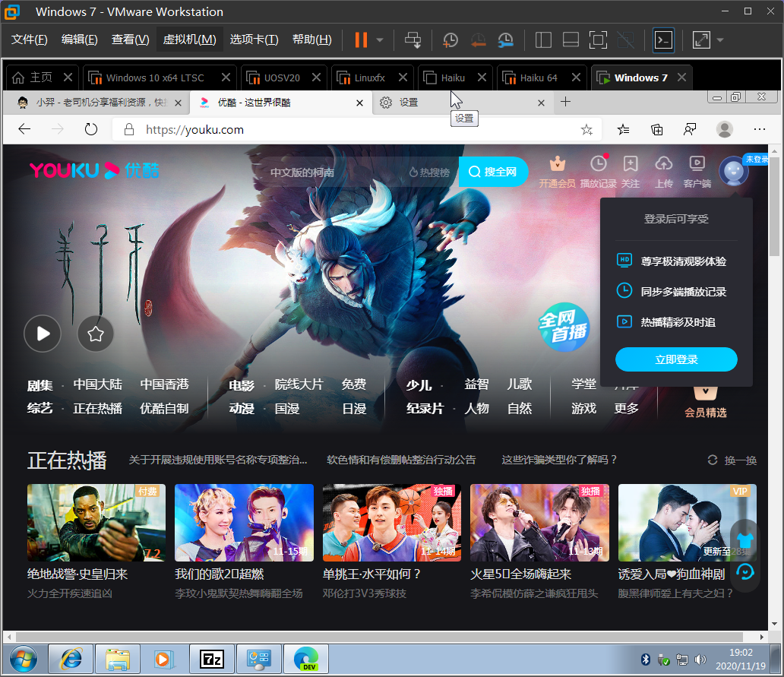Click the 播放记录 clock icon on Youku
784x677 pixels.
(599, 166)
